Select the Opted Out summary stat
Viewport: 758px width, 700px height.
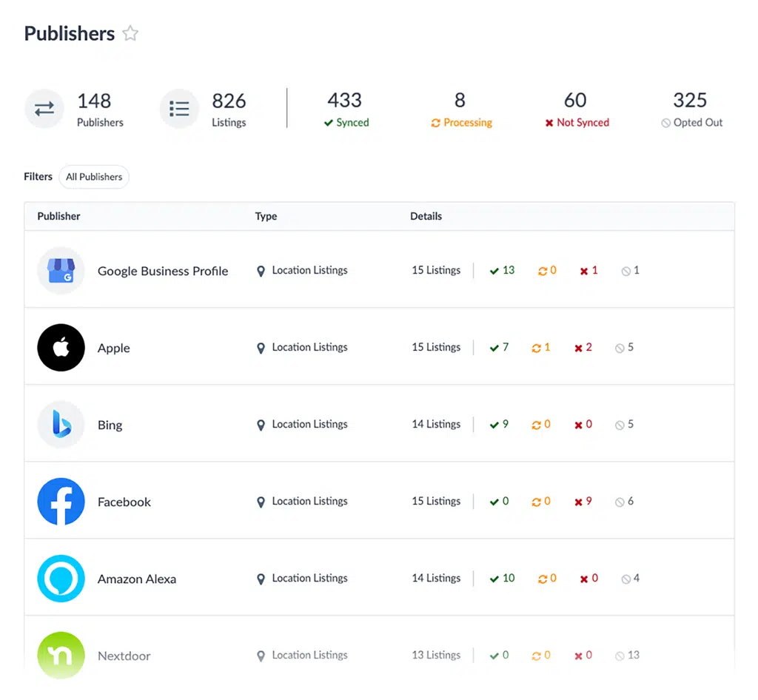691,110
